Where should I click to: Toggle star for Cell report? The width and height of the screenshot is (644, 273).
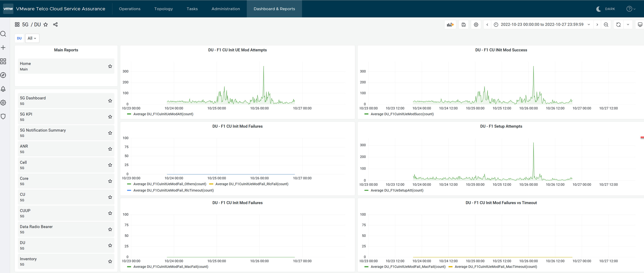[x=110, y=165]
